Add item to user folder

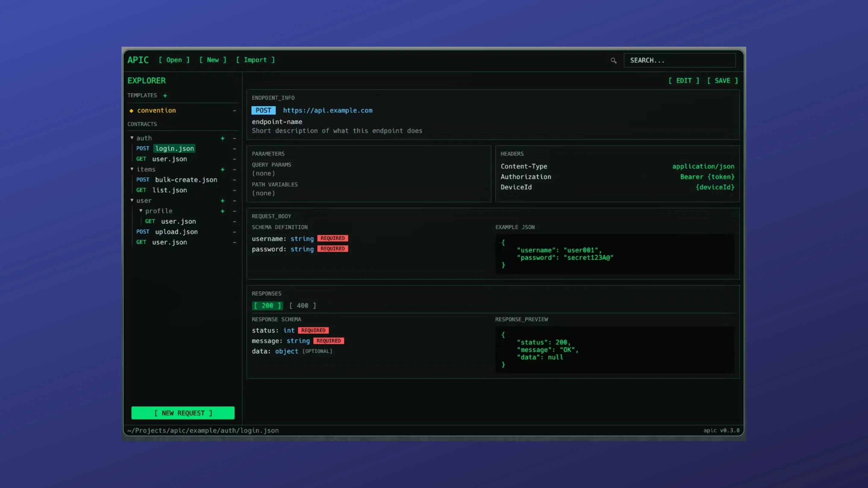coord(222,201)
